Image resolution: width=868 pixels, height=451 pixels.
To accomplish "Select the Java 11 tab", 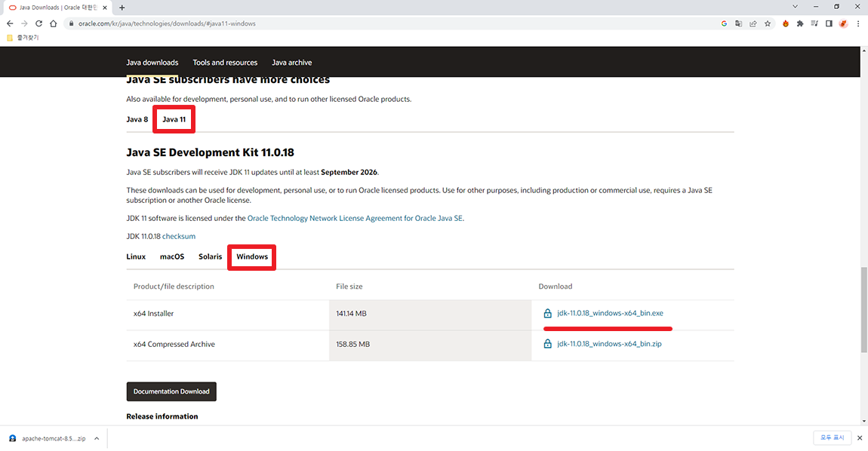I will click(x=174, y=119).
